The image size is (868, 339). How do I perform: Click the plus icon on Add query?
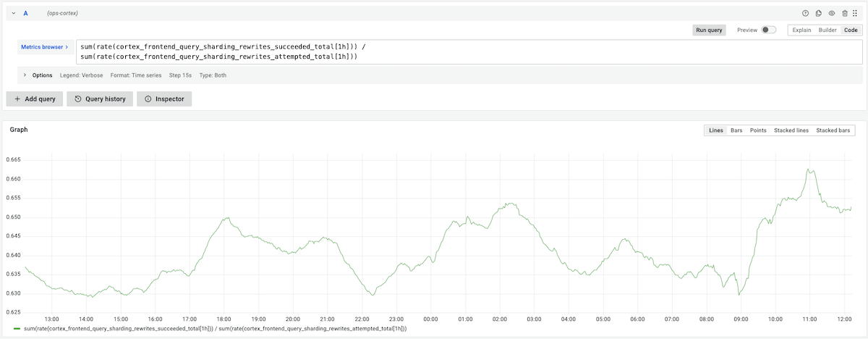pyautogui.click(x=17, y=99)
